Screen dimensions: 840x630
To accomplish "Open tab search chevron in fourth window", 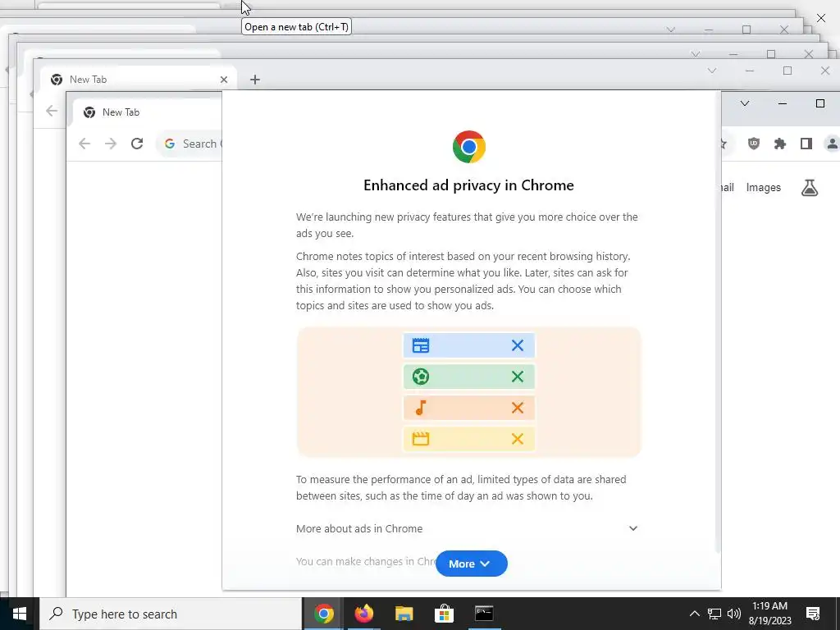I will [671, 30].
